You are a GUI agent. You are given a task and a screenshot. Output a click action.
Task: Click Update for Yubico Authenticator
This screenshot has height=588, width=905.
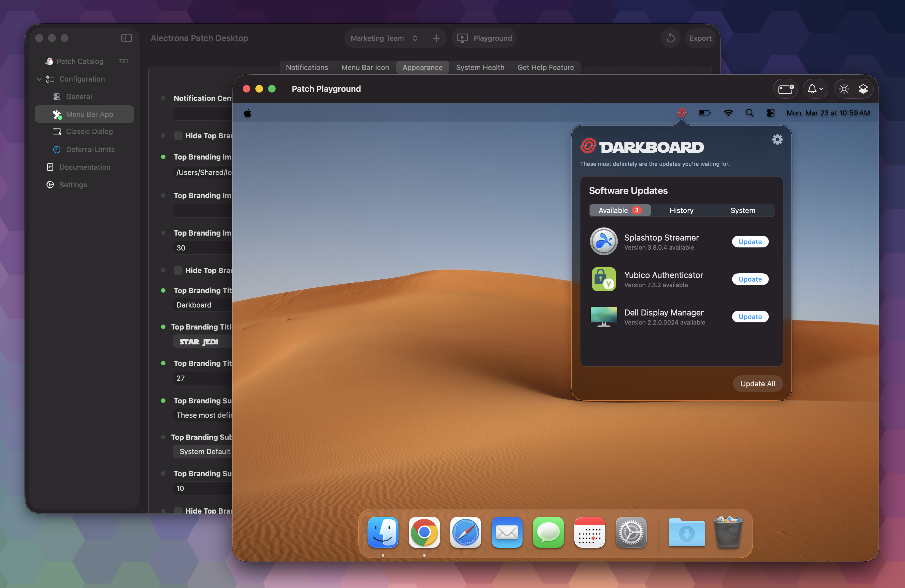coord(750,279)
